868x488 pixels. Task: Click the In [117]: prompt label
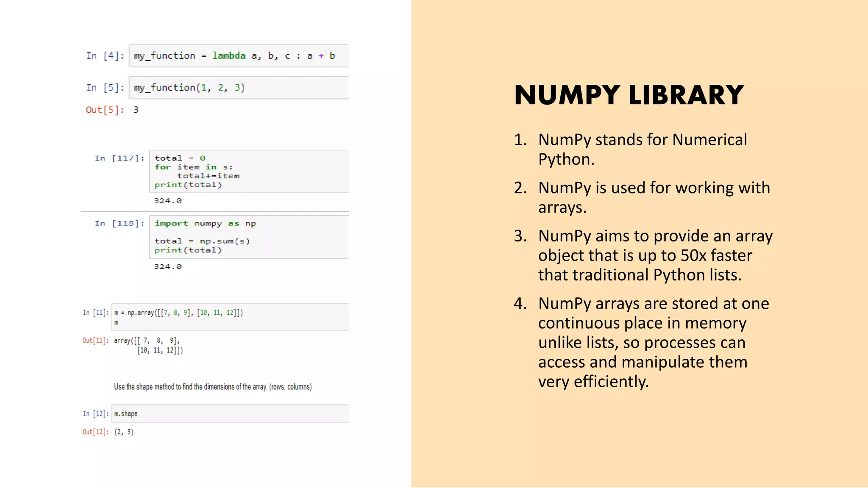coord(120,158)
